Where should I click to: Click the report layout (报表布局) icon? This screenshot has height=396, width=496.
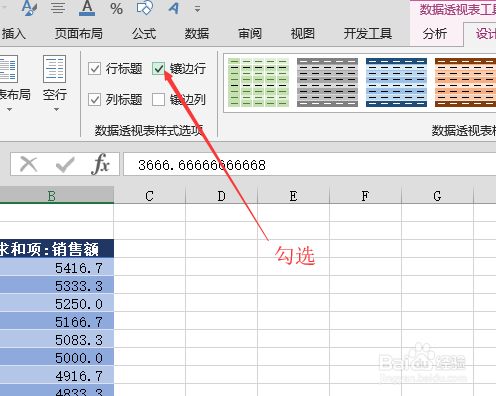pos(8,69)
